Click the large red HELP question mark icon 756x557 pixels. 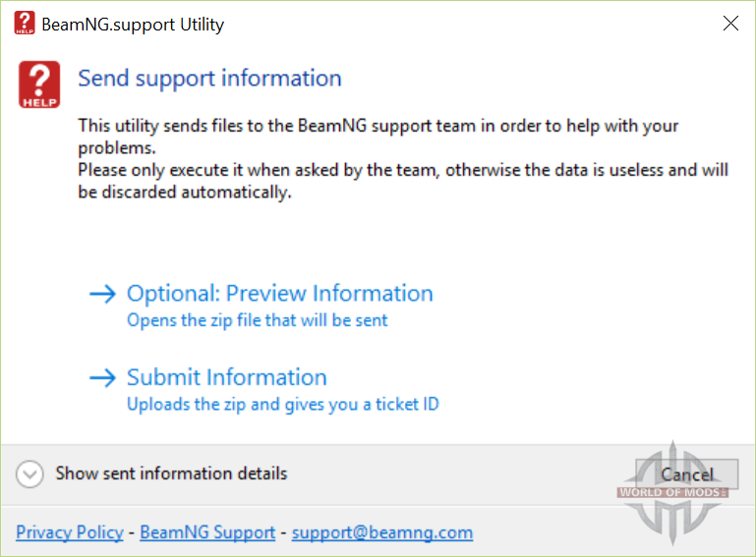(39, 84)
